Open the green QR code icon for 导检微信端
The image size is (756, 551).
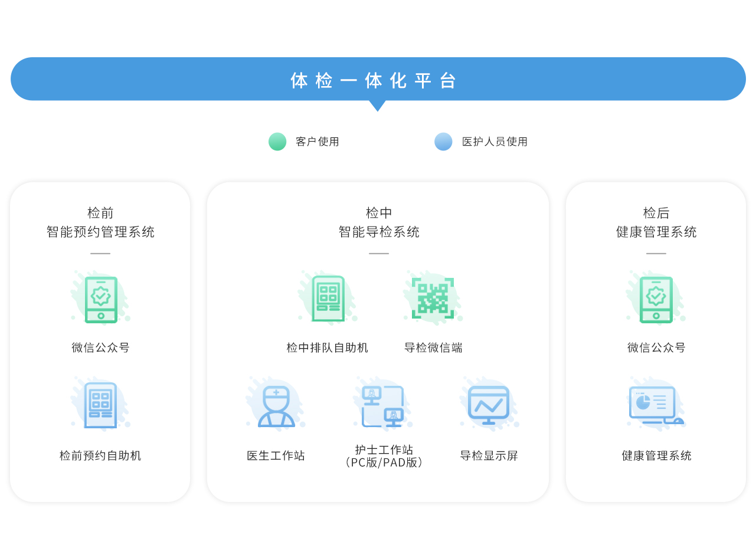(x=433, y=299)
